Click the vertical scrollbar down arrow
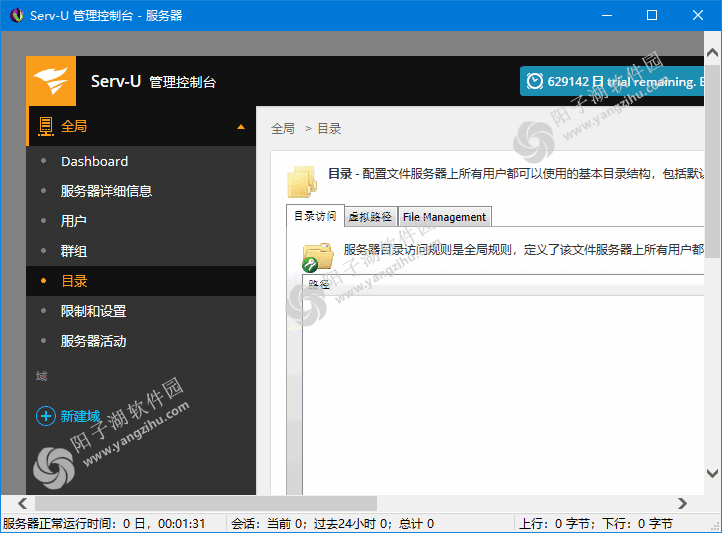This screenshot has width=722, height=533. (x=712, y=473)
